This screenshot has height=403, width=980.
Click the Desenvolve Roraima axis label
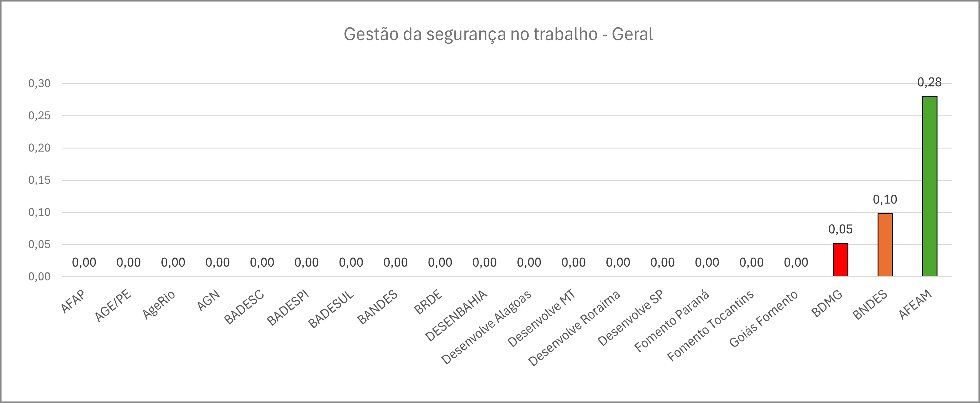pyautogui.click(x=574, y=328)
